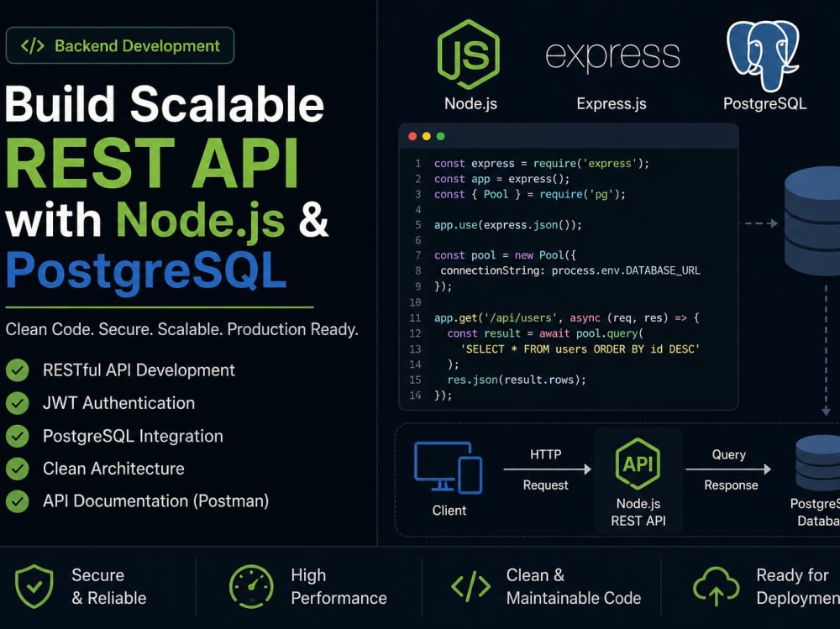Image resolution: width=840 pixels, height=629 pixels.
Task: Click the cloud upload deployment icon
Action: click(717, 587)
